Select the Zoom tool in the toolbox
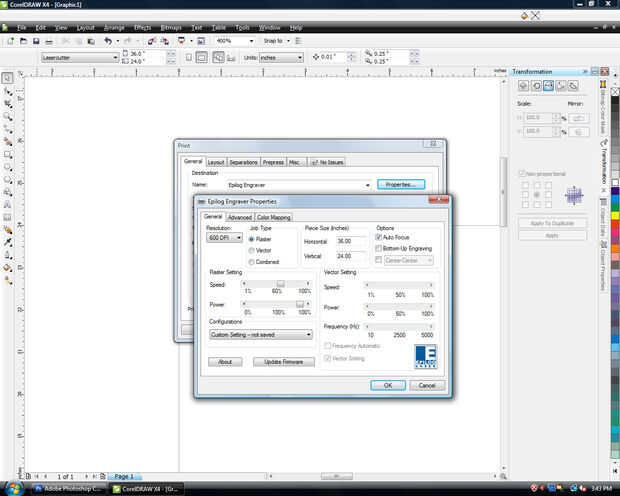 pyautogui.click(x=8, y=117)
